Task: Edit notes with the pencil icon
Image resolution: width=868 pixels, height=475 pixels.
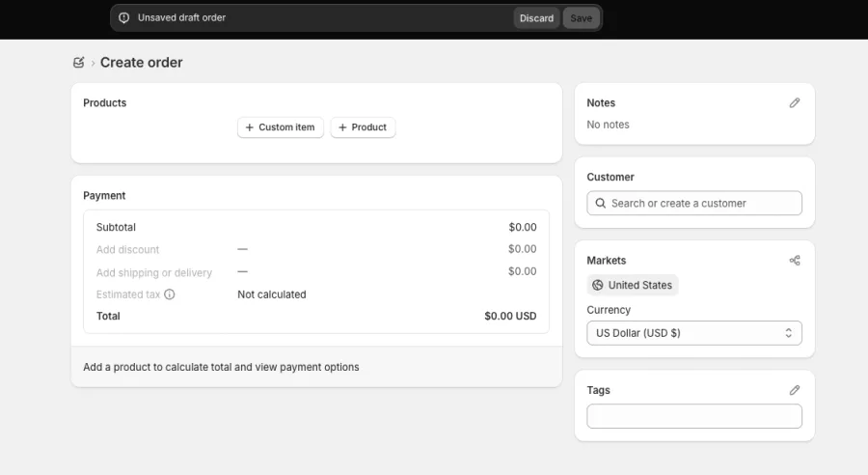Action: [795, 103]
